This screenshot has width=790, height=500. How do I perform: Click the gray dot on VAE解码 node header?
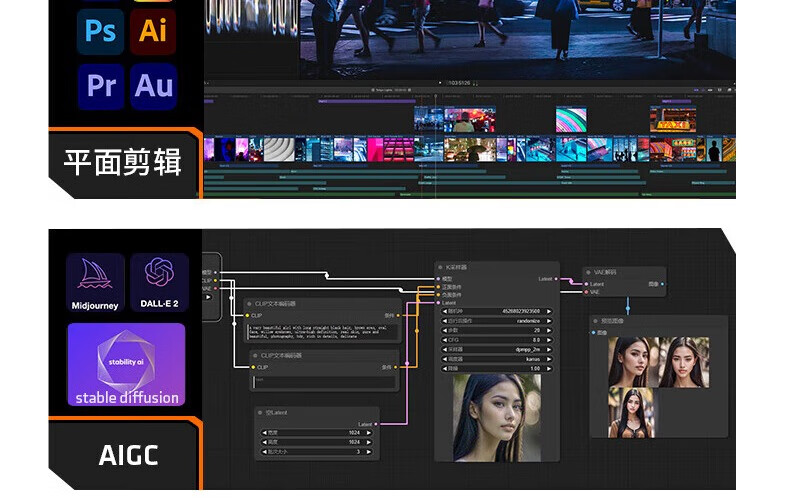(590, 271)
